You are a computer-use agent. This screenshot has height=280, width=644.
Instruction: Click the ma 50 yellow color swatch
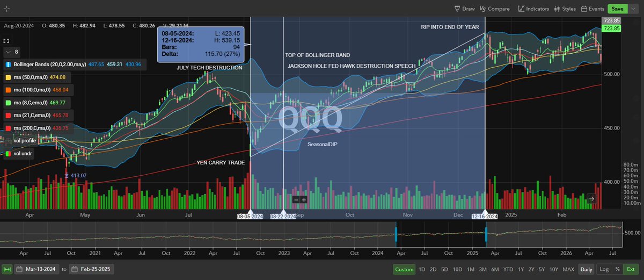tap(8, 77)
